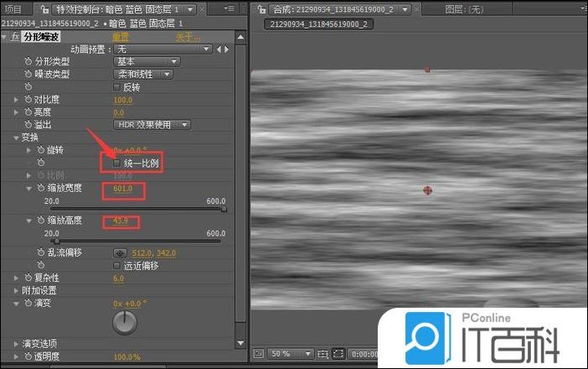
Task: Toggle the stopwatch for 旋转
Action: [x=41, y=150]
